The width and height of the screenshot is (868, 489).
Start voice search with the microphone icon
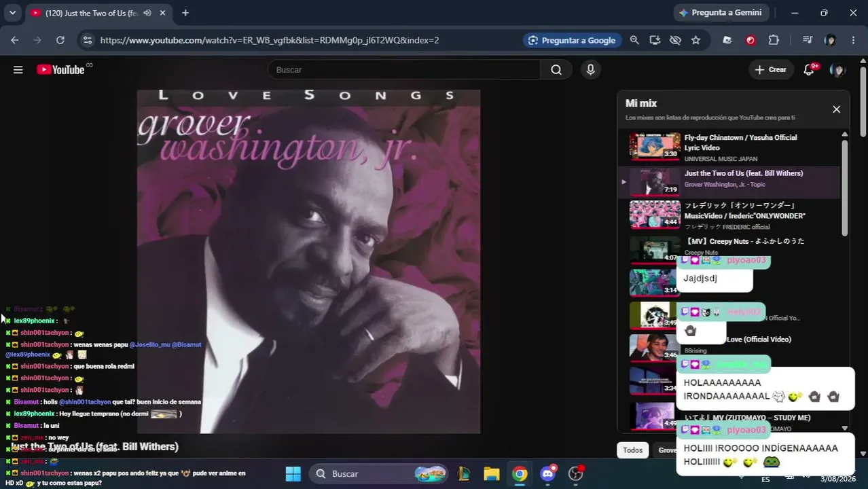click(590, 69)
